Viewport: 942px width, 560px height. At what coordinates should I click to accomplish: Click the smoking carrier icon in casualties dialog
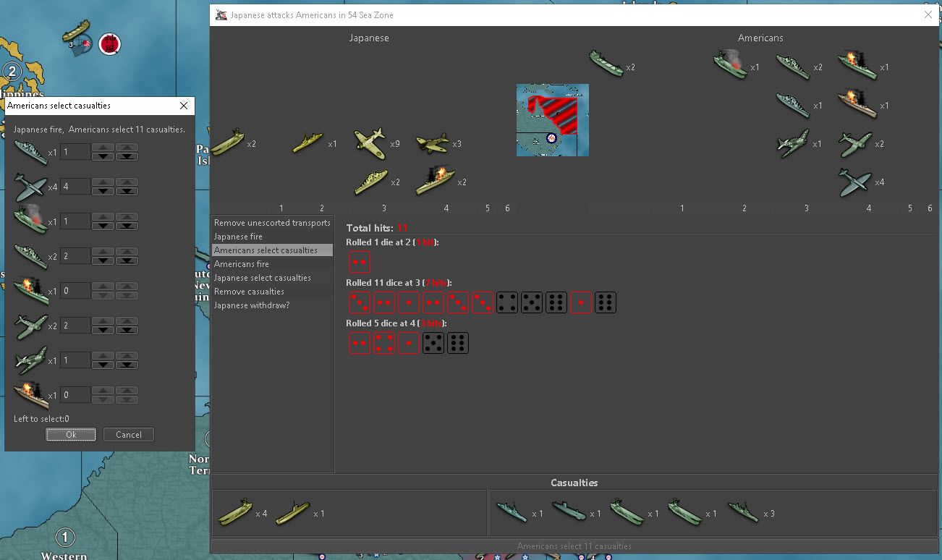30,221
